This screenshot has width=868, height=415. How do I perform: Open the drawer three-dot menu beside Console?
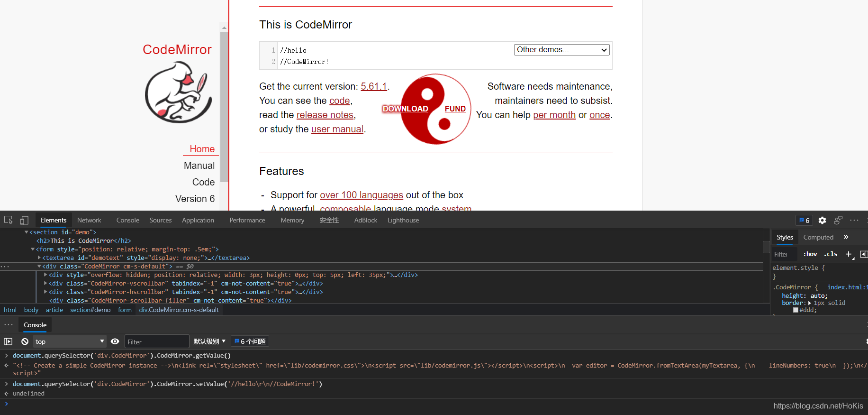click(x=9, y=325)
